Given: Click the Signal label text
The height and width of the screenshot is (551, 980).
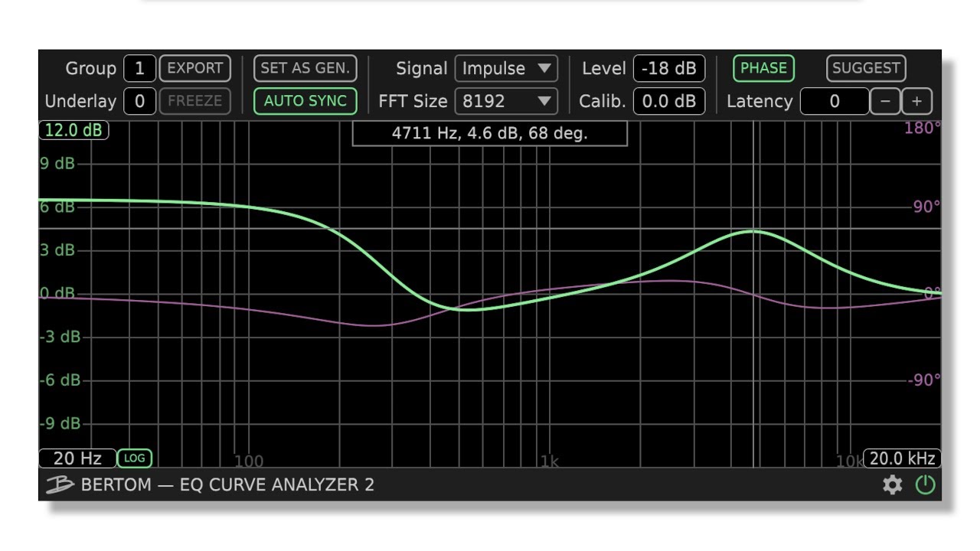Looking at the screenshot, I should (421, 68).
